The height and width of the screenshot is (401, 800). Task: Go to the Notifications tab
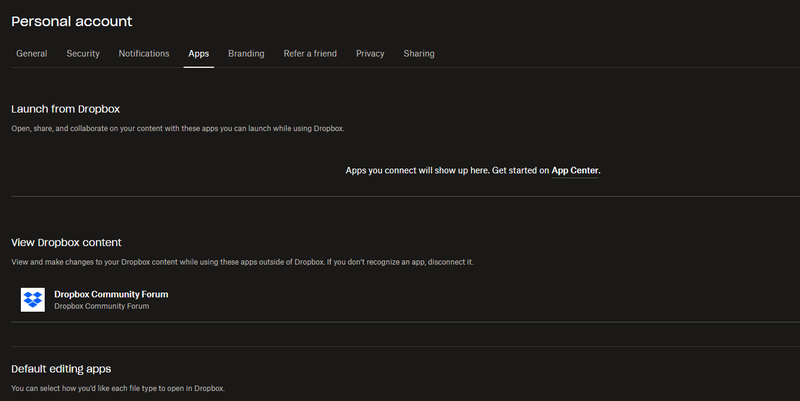point(144,54)
